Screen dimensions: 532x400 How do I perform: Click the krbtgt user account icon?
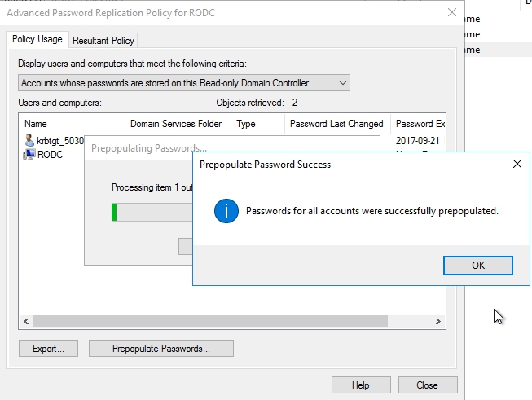tap(29, 140)
